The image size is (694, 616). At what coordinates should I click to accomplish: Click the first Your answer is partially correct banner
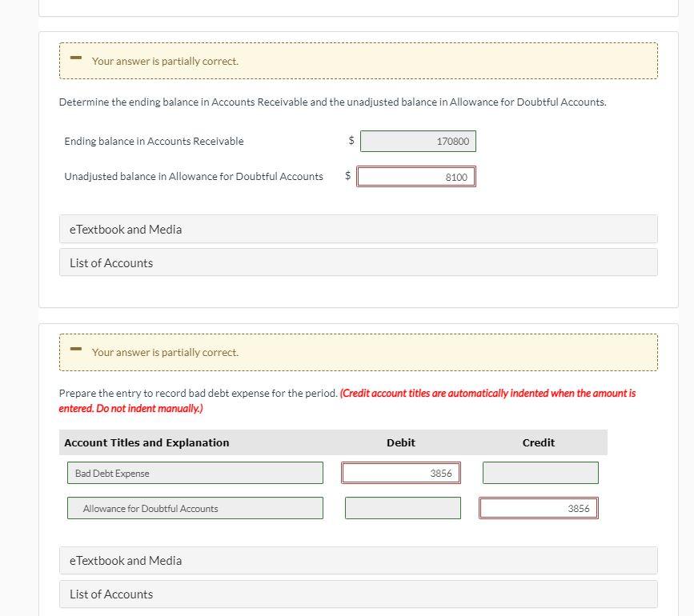point(359,61)
